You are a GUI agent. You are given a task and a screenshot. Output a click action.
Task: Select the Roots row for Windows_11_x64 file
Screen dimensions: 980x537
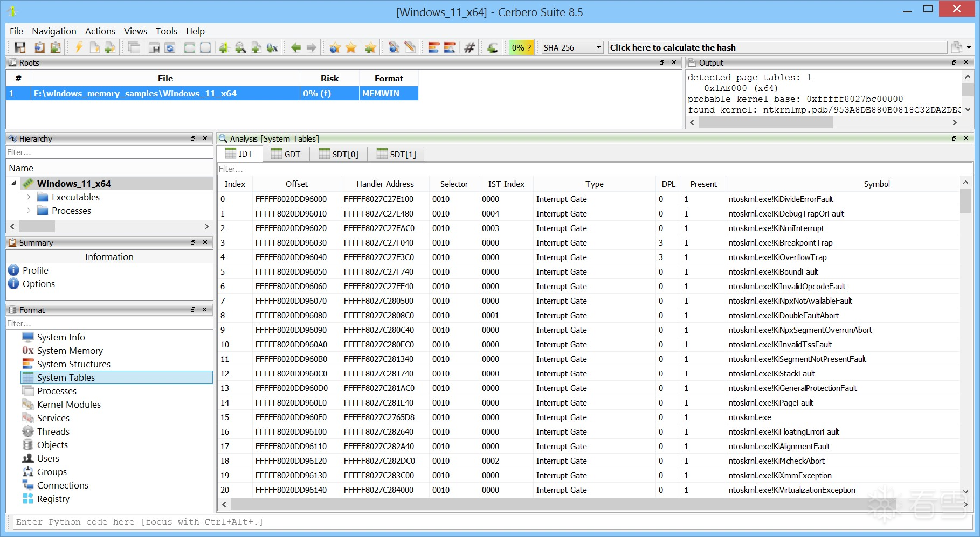tap(212, 94)
